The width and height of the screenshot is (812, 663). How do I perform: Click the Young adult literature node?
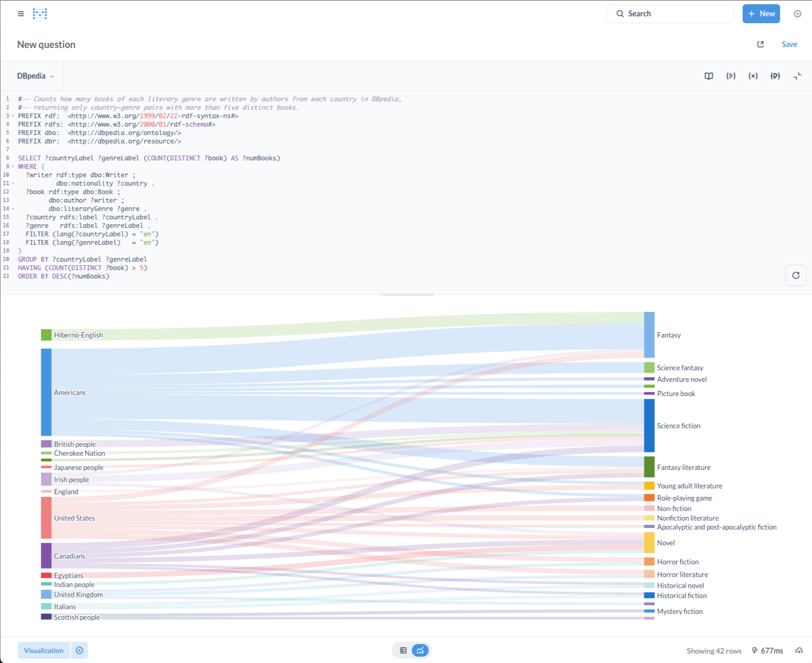(x=649, y=486)
